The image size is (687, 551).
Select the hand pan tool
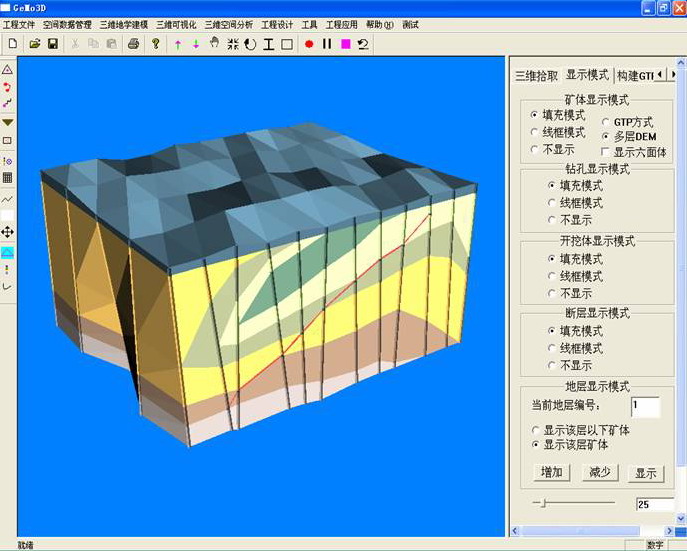[214, 44]
